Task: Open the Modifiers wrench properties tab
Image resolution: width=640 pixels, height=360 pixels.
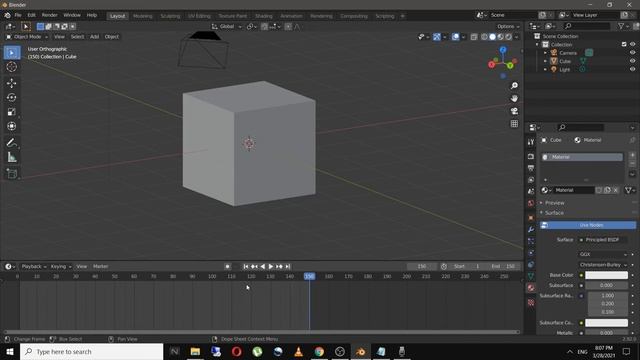Action: (531, 230)
